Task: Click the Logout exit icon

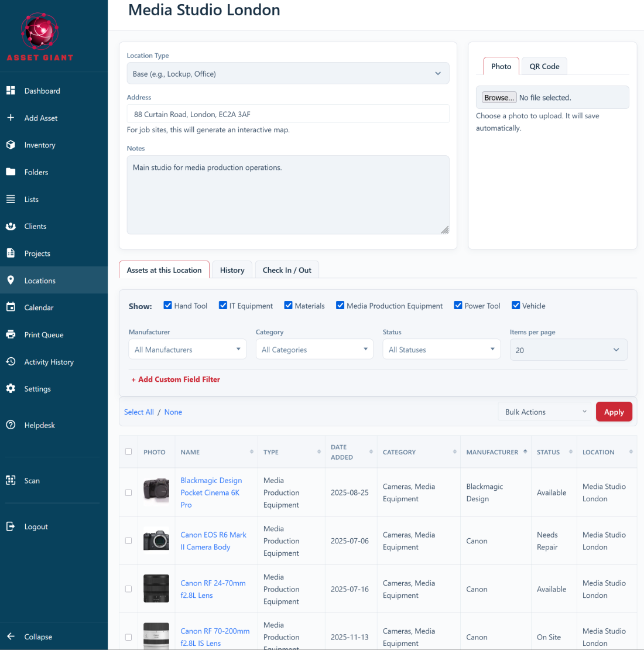Action: [11, 526]
